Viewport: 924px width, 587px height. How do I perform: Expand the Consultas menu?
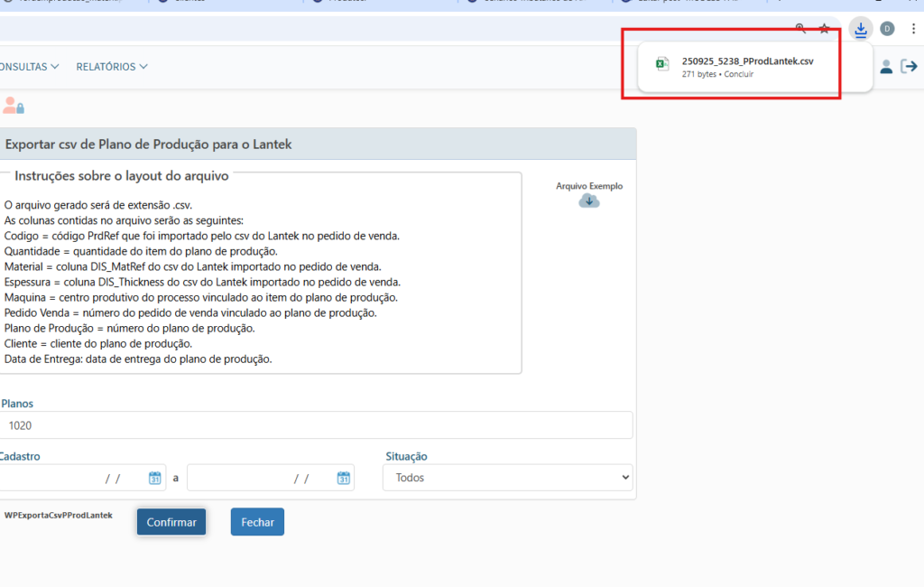[x=30, y=67]
